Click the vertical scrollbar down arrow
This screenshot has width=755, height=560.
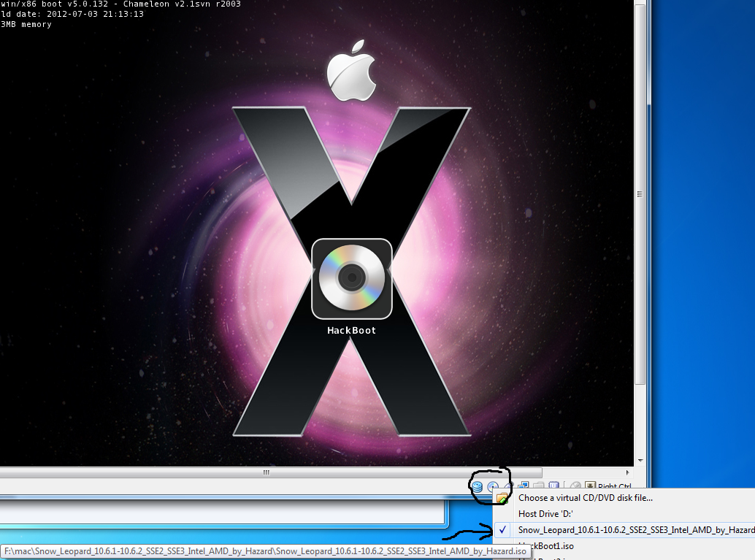(x=640, y=461)
